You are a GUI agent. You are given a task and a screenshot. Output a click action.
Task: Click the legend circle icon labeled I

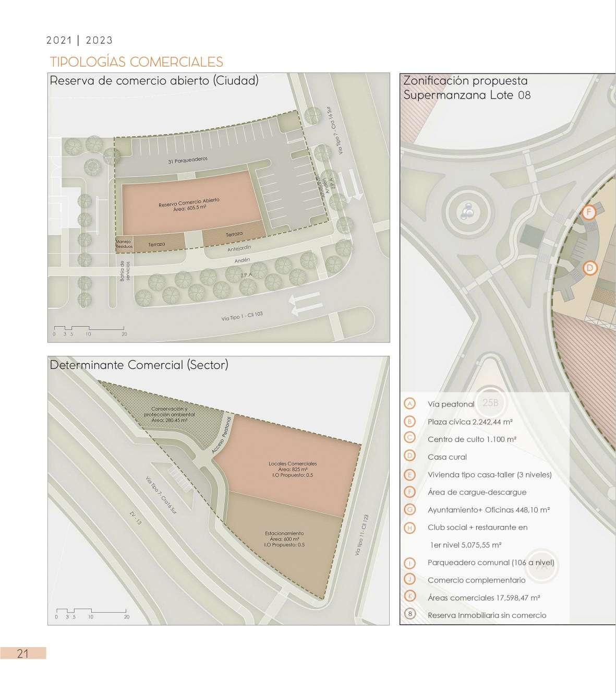pyautogui.click(x=410, y=563)
